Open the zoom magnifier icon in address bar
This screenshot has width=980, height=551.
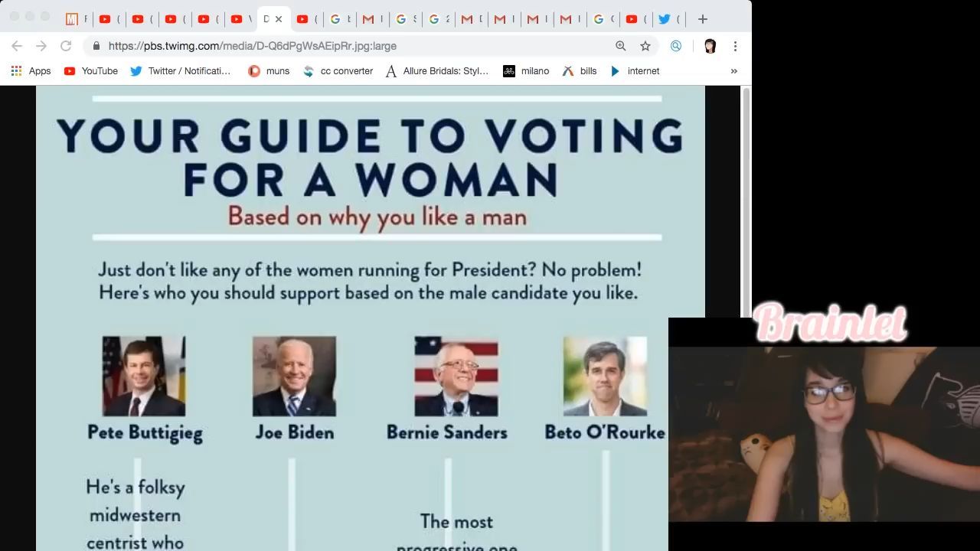click(x=621, y=46)
